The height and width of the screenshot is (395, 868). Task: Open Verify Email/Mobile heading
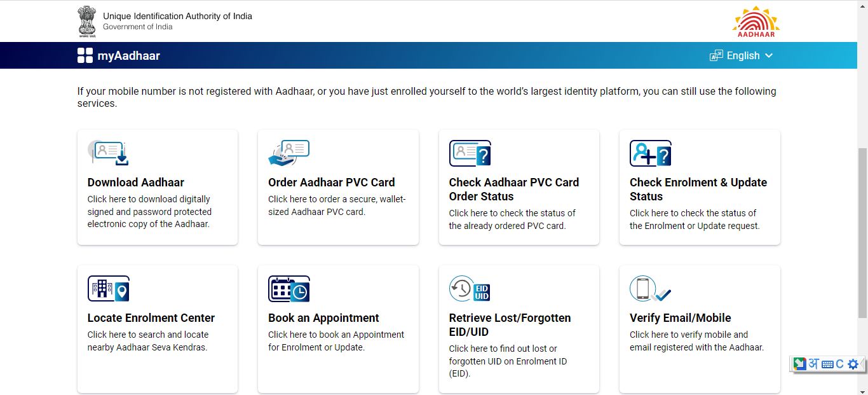coord(681,318)
